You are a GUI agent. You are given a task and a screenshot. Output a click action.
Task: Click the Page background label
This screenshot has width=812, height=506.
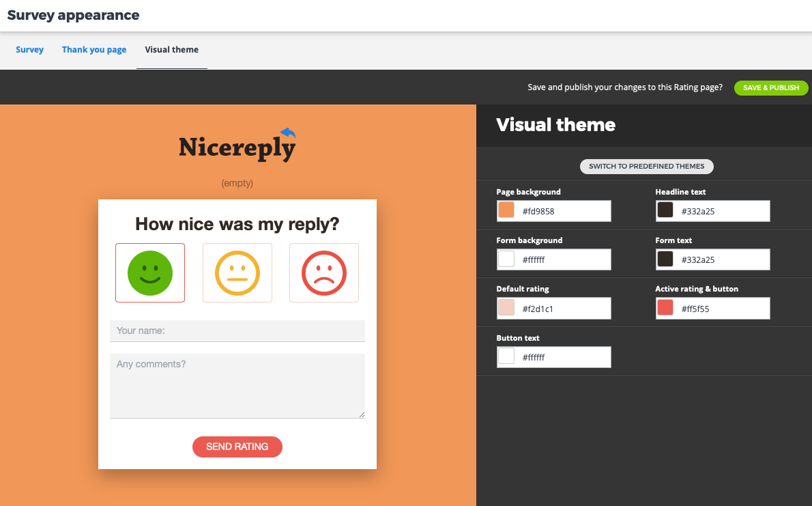(x=528, y=192)
